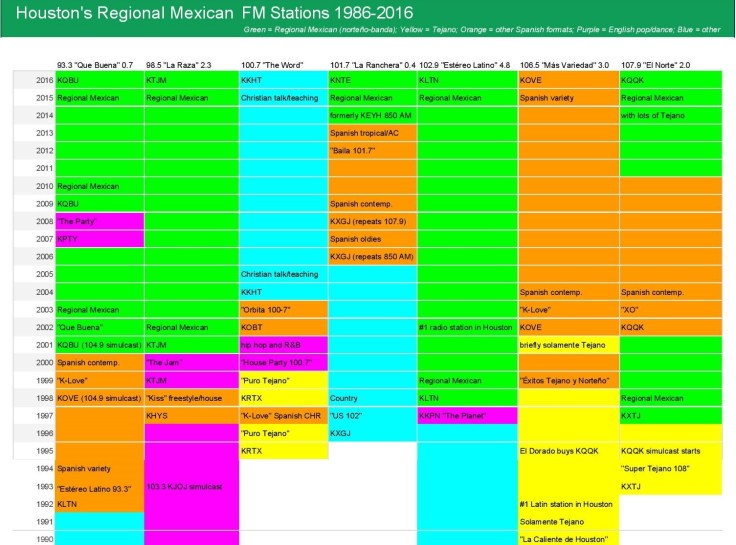
Task: Click the "Orbita 100-7" cell
Action: [284, 310]
